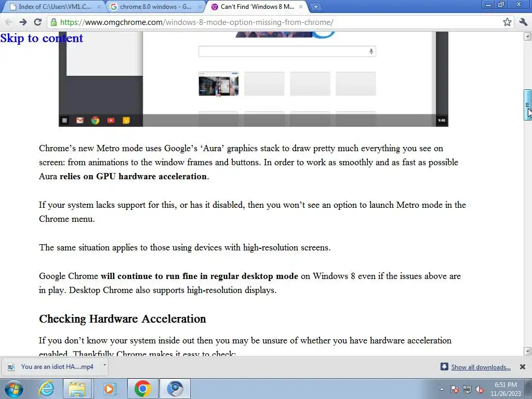Open Windows Explorer folder from the taskbar
Image resolution: width=532 pixels, height=399 pixels.
tap(77, 389)
